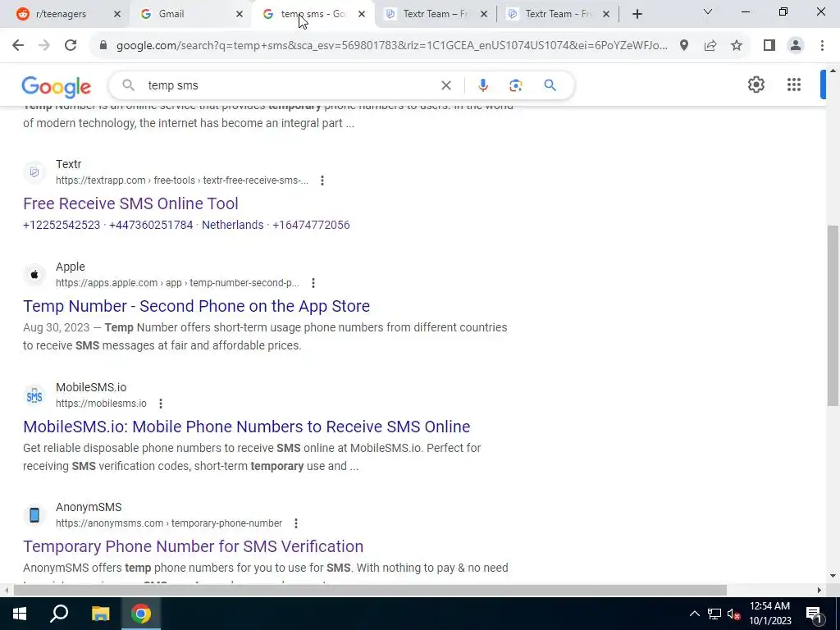Open Apple result options menu
Viewport: 840px width, 630px height.
pos(313,283)
